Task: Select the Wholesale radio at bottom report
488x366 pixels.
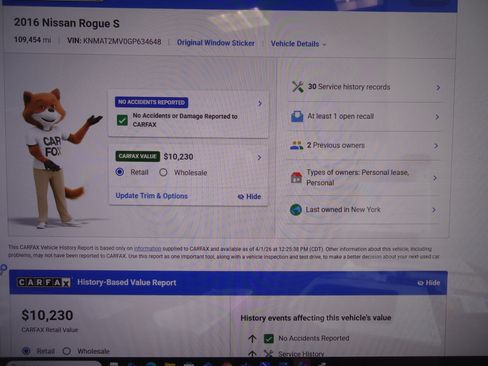Action: tap(67, 351)
